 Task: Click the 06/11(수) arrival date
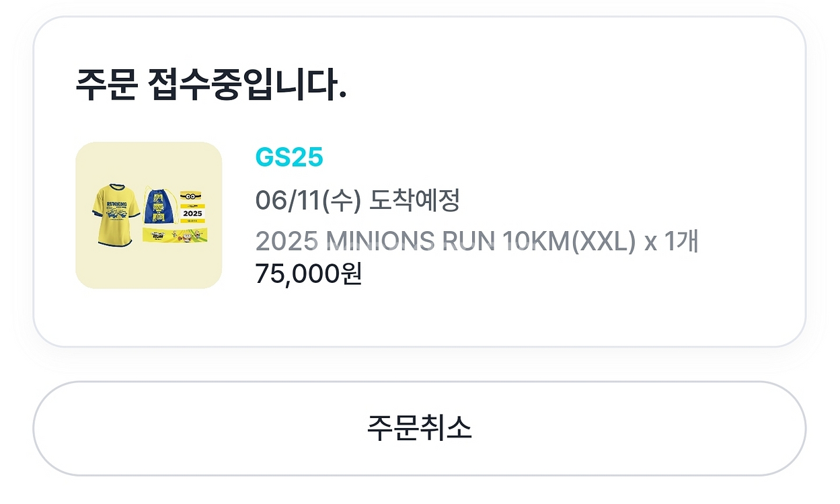tap(309, 200)
